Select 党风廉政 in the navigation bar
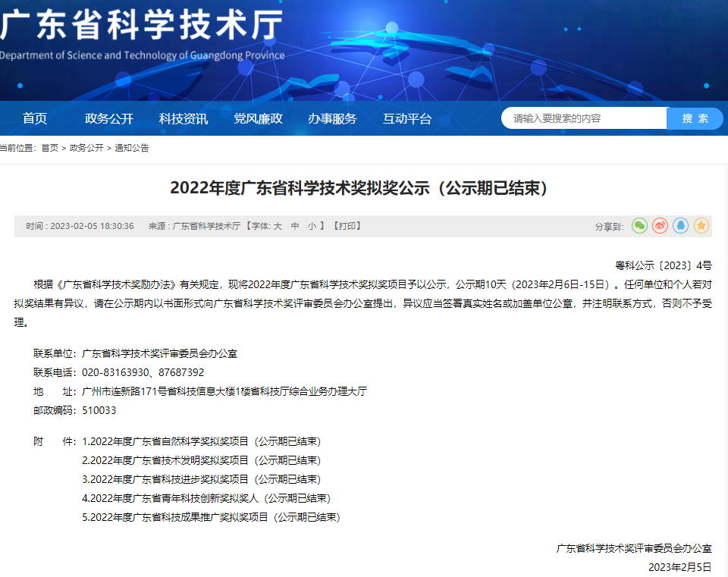 (x=258, y=118)
